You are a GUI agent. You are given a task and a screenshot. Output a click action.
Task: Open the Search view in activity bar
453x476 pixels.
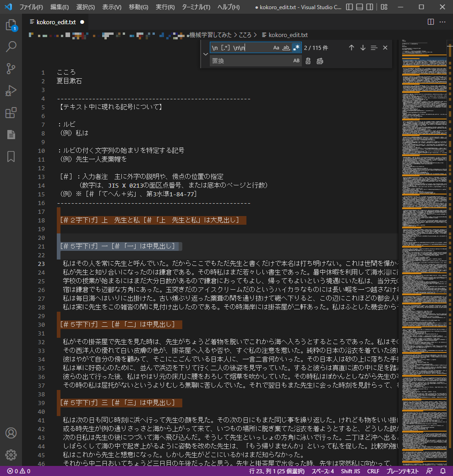pyautogui.click(x=11, y=47)
